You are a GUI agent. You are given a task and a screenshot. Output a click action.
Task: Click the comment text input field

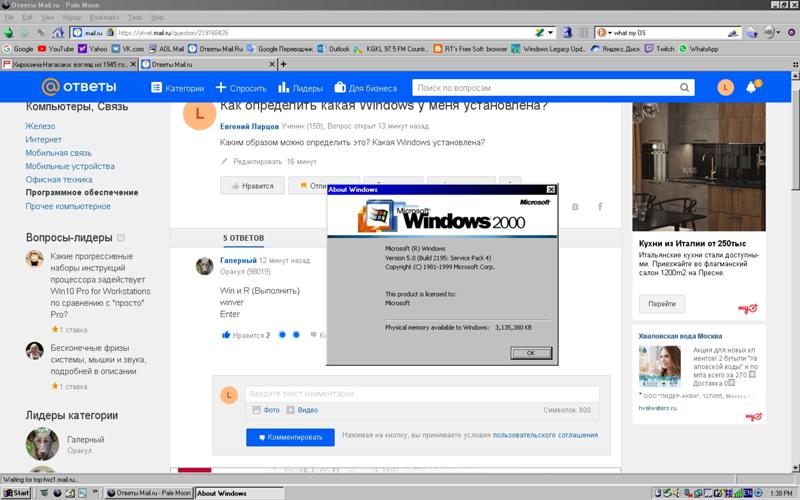pyautogui.click(x=422, y=394)
